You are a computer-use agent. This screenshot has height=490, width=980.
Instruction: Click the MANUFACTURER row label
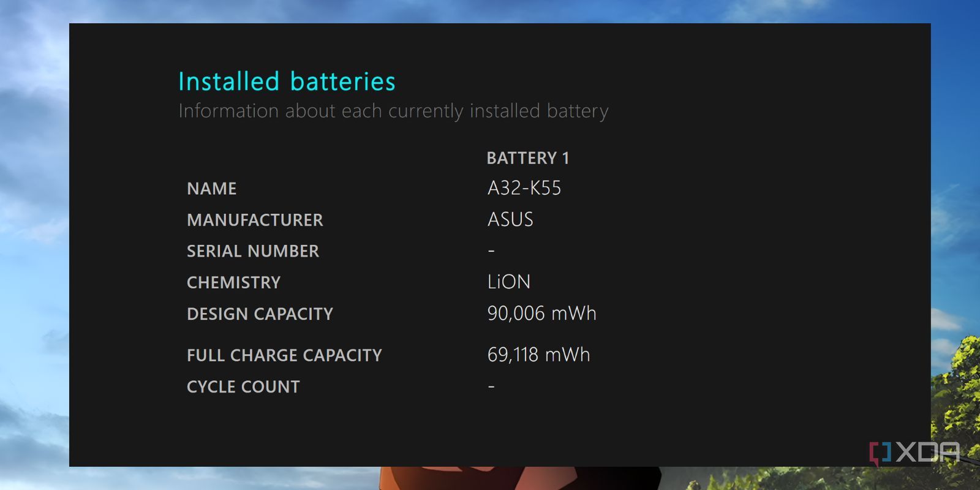255,220
